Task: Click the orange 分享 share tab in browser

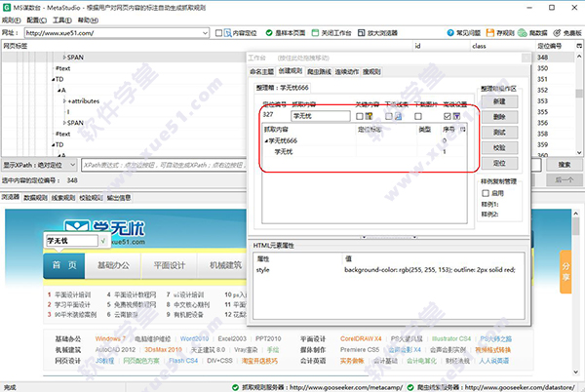Action: click(565, 272)
